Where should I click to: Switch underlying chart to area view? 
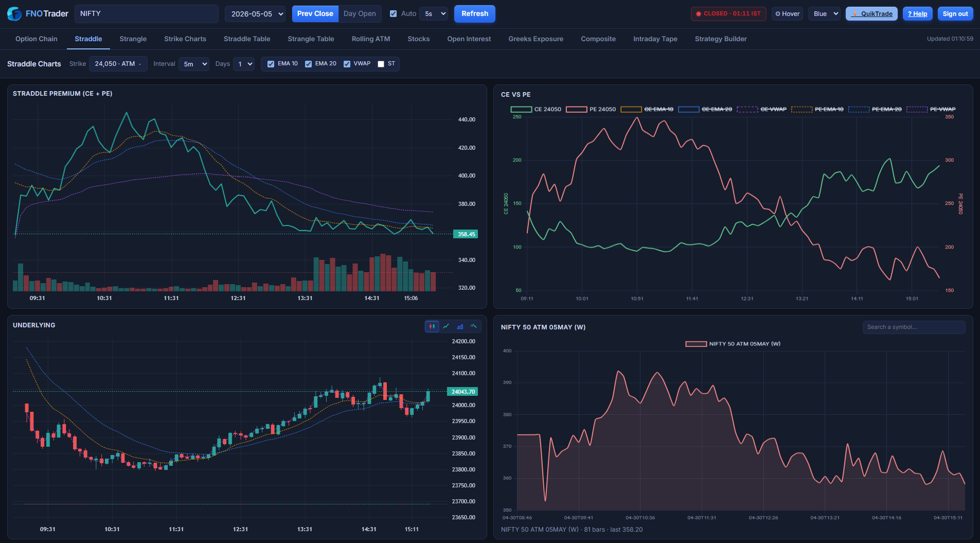460,326
